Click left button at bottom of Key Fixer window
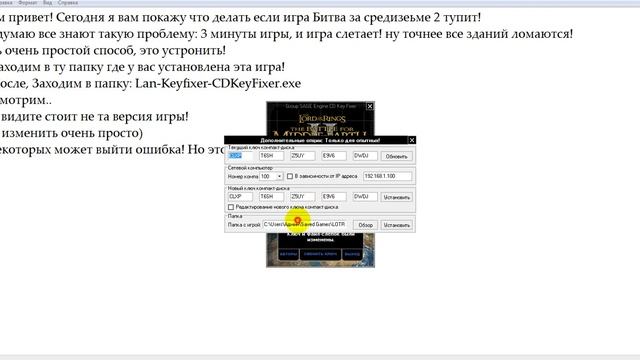640x360 pixels. tap(289, 254)
